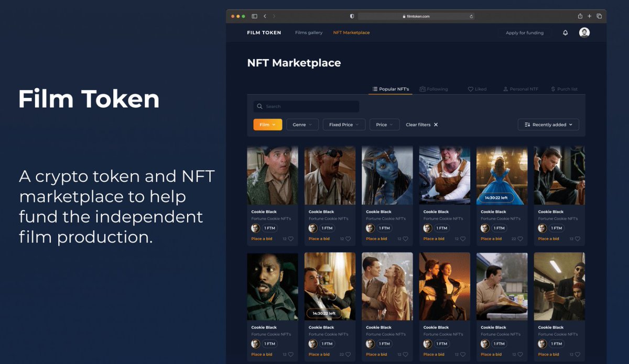The image size is (629, 364).
Task: Click the FILM TOKEN logo
Action: pyautogui.click(x=264, y=32)
